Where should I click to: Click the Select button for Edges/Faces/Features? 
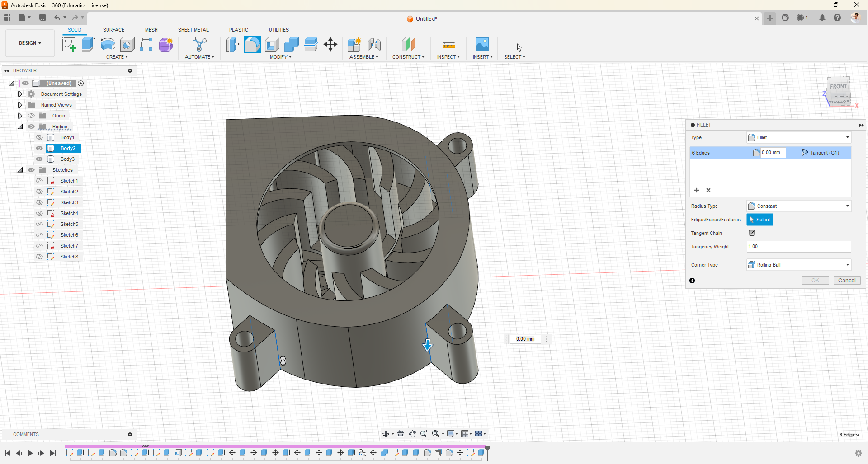[759, 220]
